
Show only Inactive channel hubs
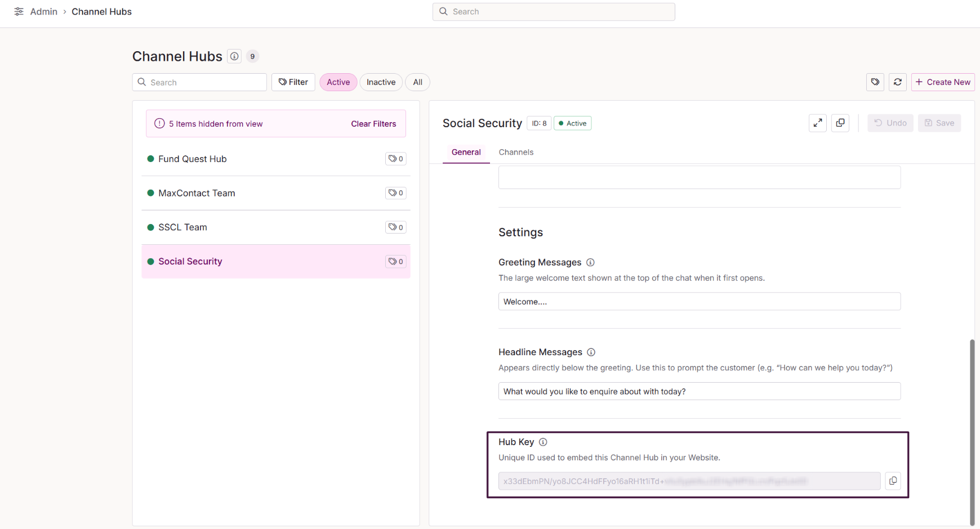click(381, 82)
